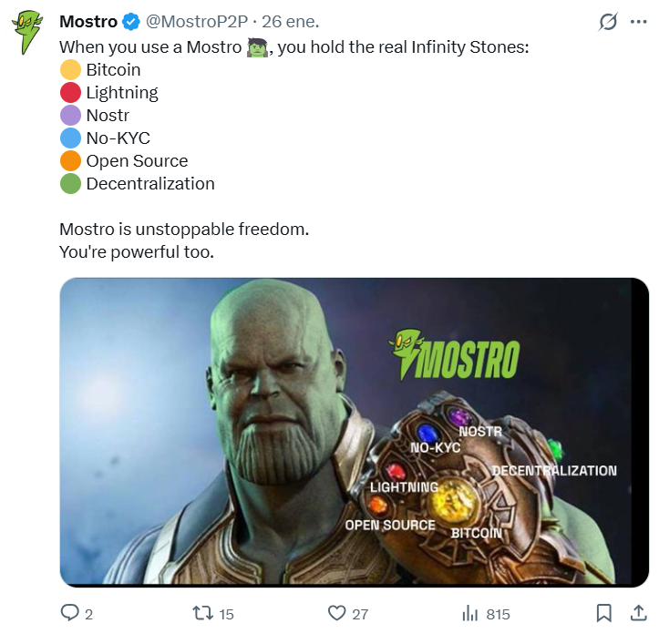The image size is (659, 644).
Task: Bookmark this Mostro post
Action: click(x=603, y=613)
